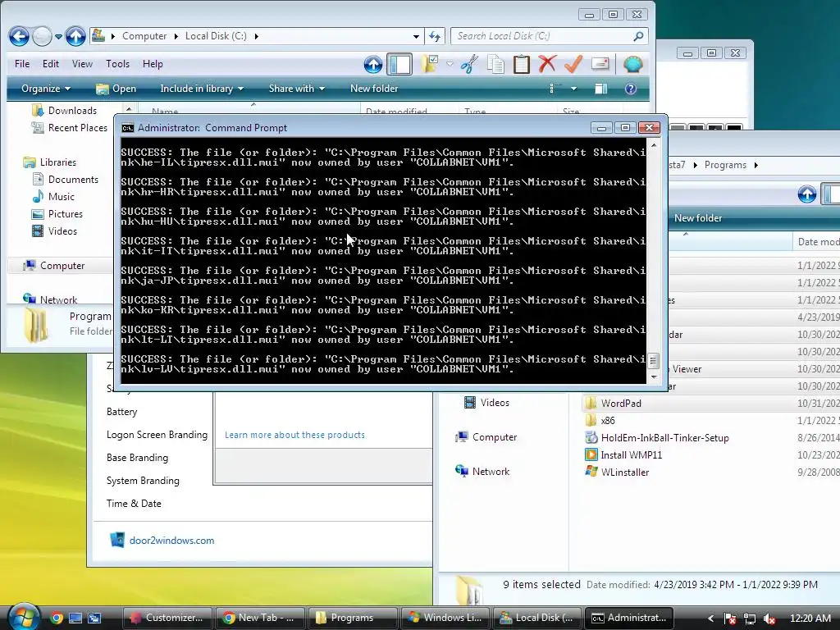Expand arrow after Computer breadcrumb
This screenshot has width=840, height=630.
pyautogui.click(x=176, y=36)
